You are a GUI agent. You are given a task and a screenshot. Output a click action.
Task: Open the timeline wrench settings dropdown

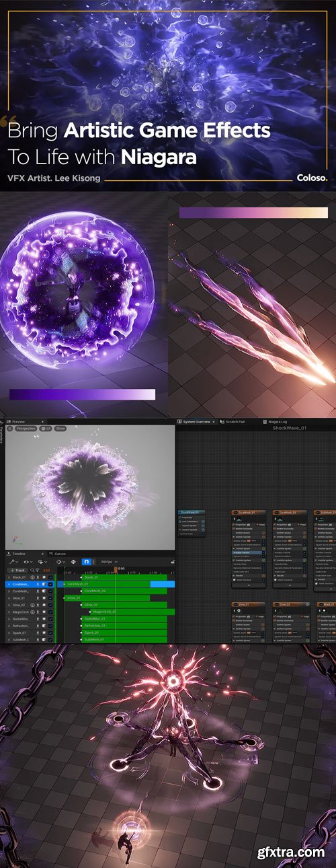pos(12,562)
